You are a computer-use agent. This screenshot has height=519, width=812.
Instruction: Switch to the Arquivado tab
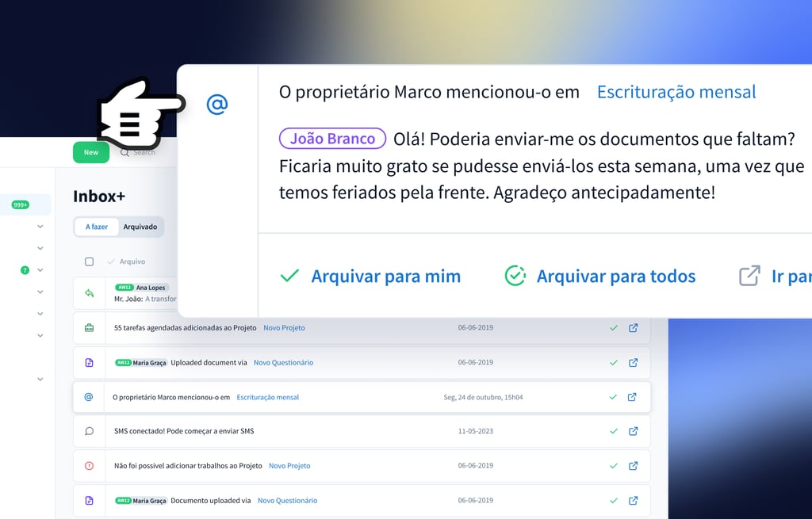(x=140, y=227)
